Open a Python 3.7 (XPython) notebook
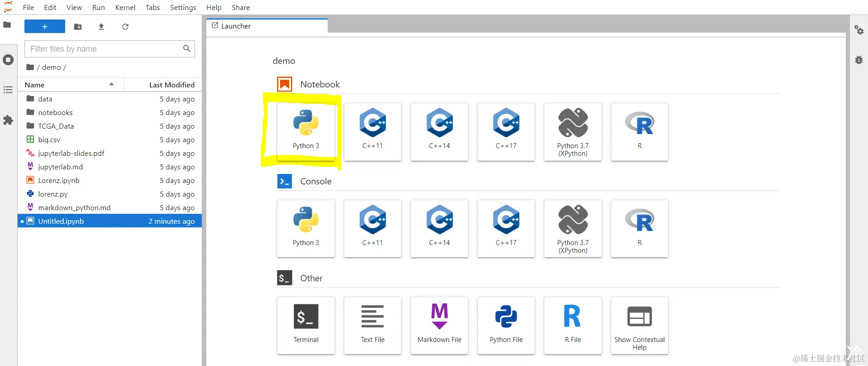Viewport: 868px width, 366px height. coord(573,132)
